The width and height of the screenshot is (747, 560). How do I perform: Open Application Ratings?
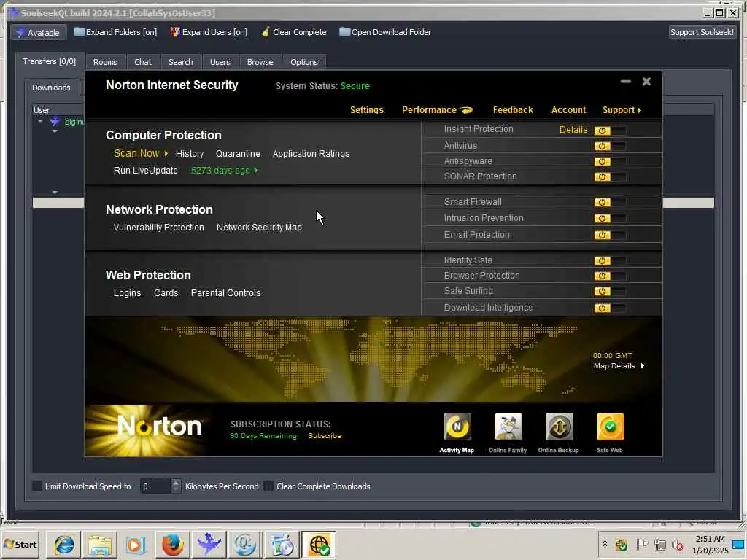point(311,154)
